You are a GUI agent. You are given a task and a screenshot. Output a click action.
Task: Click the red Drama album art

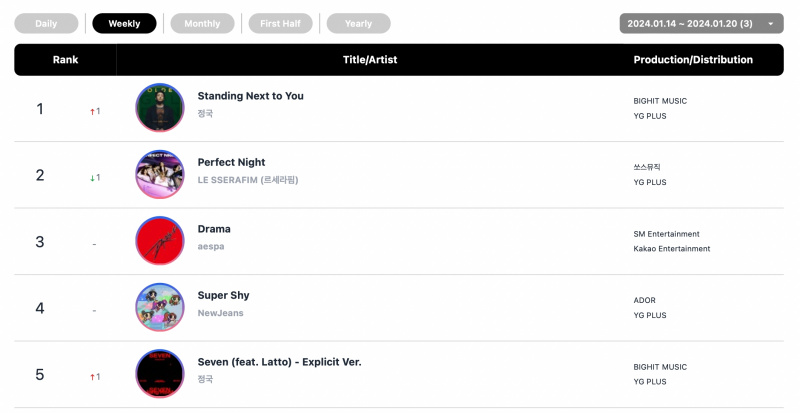(160, 240)
